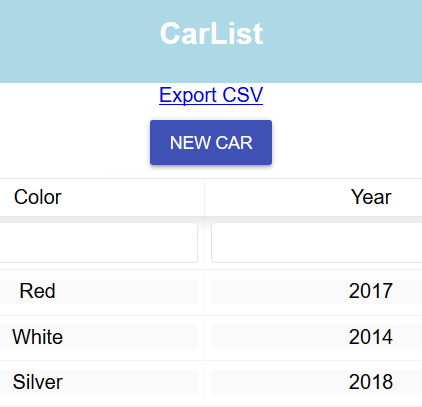Screen dimensions: 422x407
Task: Click the CarList header title
Action: (211, 33)
